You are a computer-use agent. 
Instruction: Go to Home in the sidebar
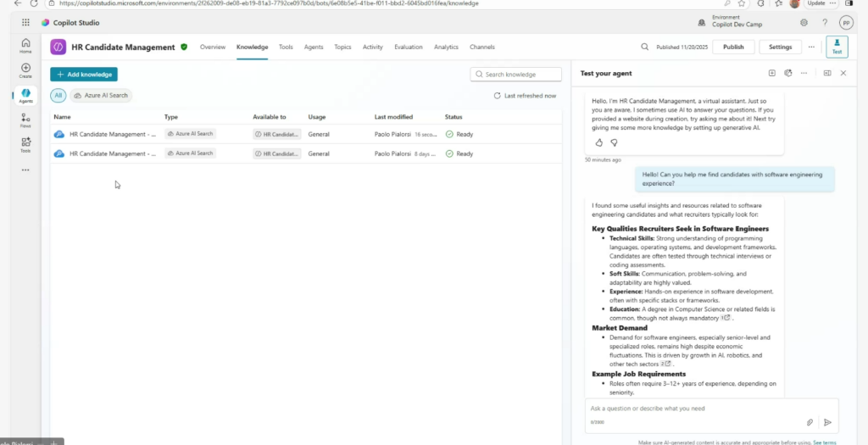[25, 46]
